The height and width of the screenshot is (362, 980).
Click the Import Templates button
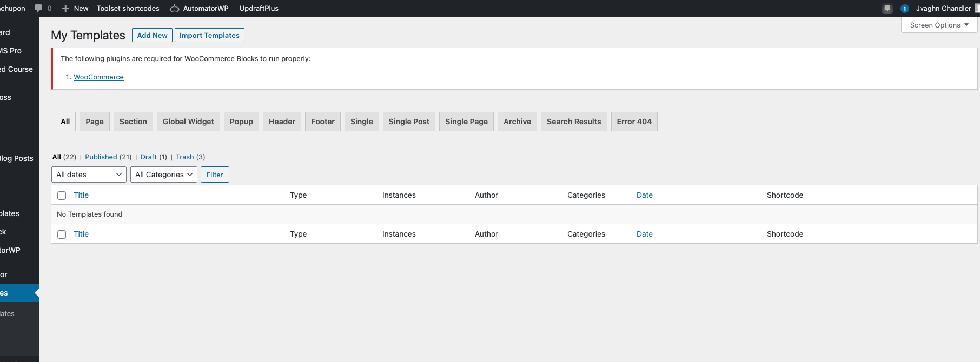click(209, 35)
